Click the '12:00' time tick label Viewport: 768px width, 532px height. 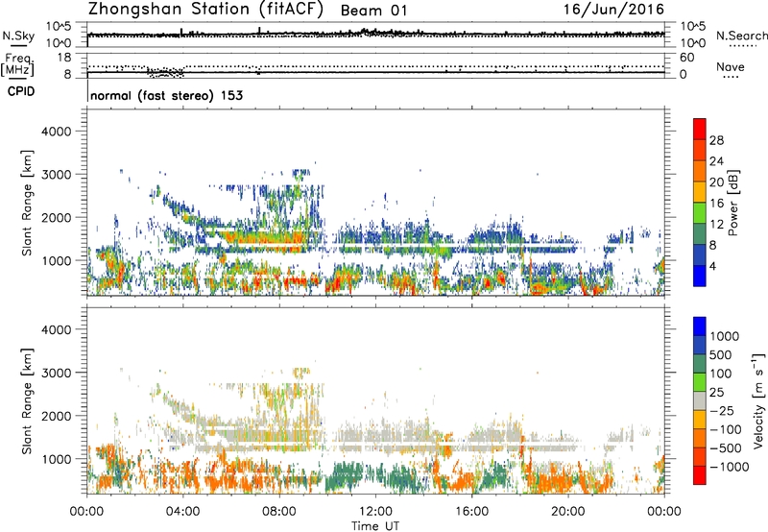point(375,512)
